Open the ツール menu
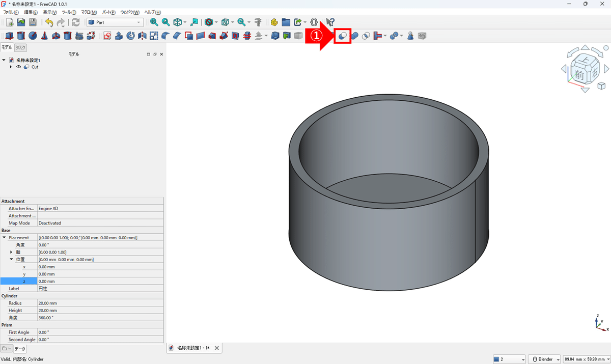Viewport: 611px width, 364px height. click(69, 12)
